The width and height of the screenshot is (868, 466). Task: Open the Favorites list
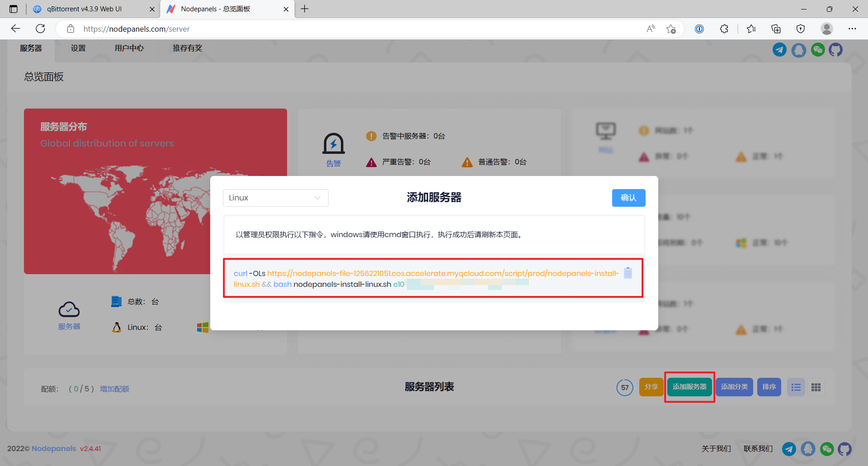click(751, 29)
